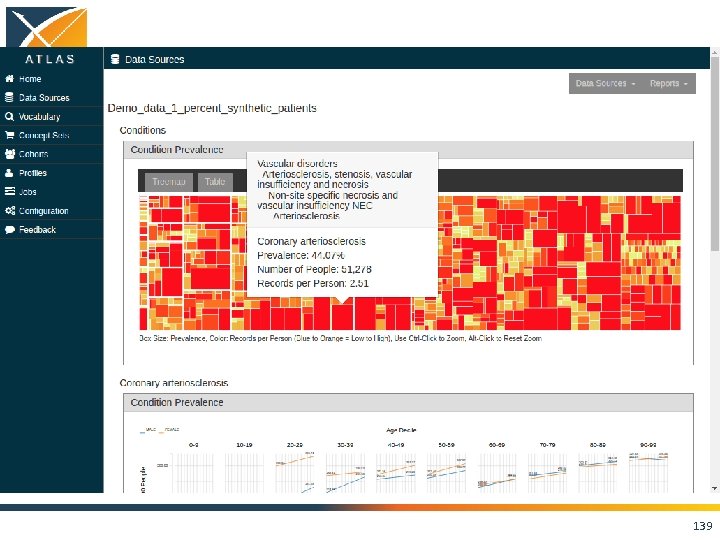Click the ATLAS logo title
Screen dimensions: 720x540
click(x=50, y=59)
